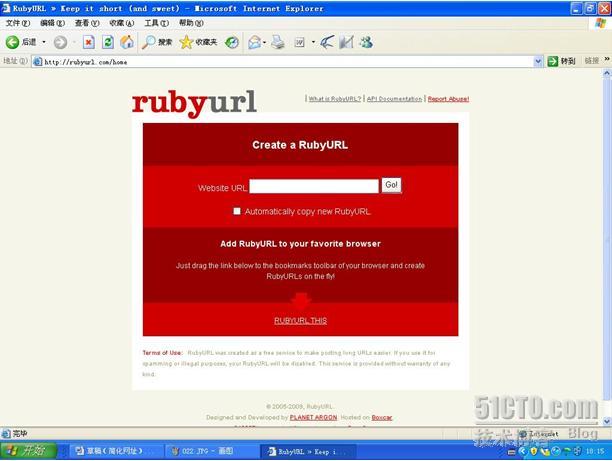Select the RubyURL taskbar window button
This screenshot has width=612, height=461.
[308, 451]
